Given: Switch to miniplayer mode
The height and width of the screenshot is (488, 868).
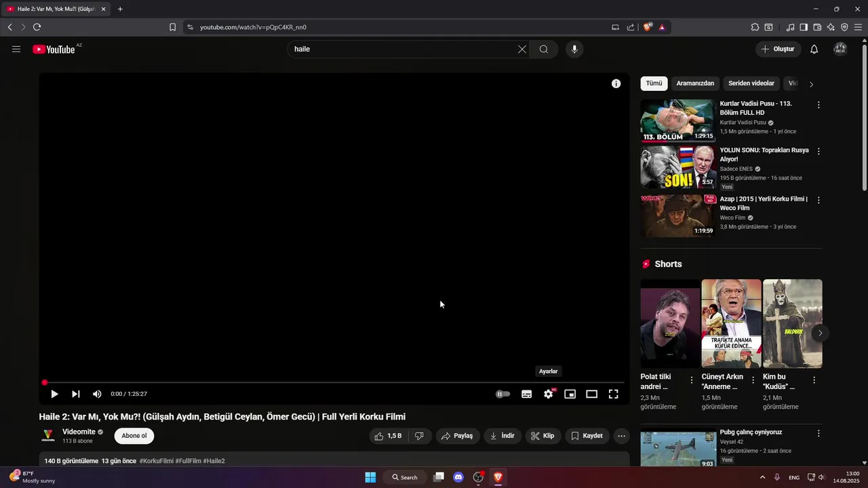Looking at the screenshot, I should pyautogui.click(x=570, y=394).
